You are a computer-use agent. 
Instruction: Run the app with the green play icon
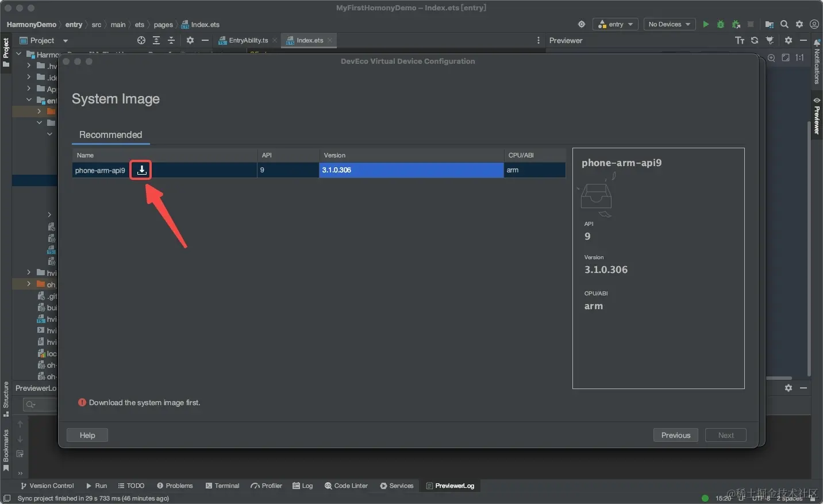click(x=706, y=24)
